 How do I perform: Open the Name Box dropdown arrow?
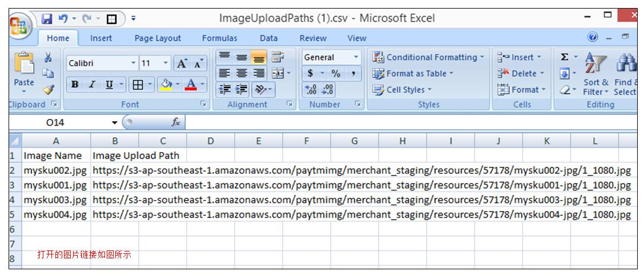[x=114, y=122]
